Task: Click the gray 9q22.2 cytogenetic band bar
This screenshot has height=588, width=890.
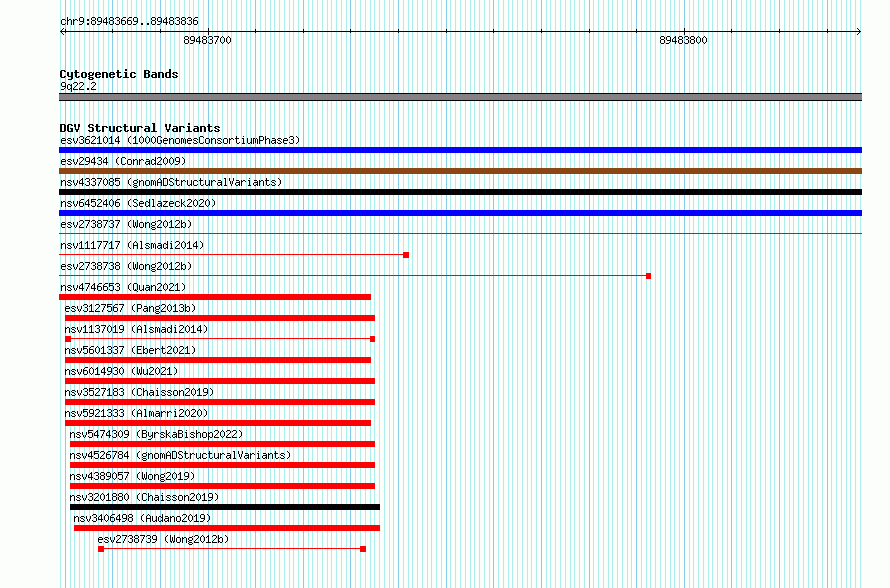Action: point(460,97)
